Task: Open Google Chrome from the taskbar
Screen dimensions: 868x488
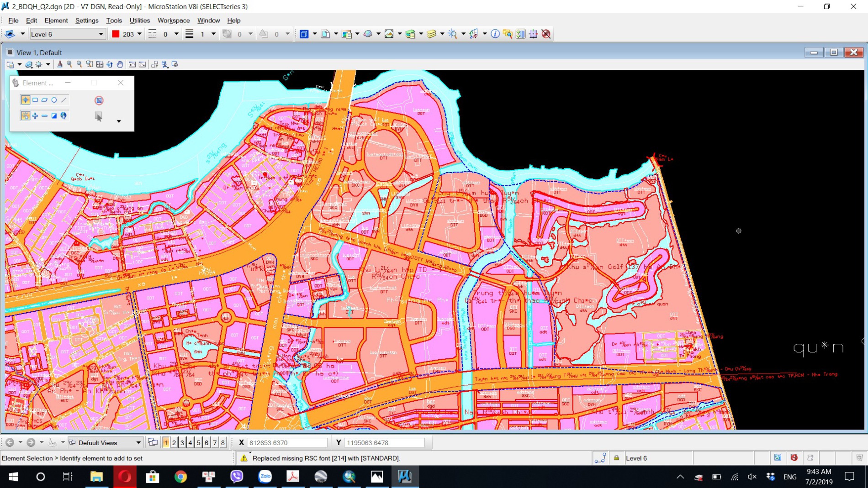Action: coord(180,477)
